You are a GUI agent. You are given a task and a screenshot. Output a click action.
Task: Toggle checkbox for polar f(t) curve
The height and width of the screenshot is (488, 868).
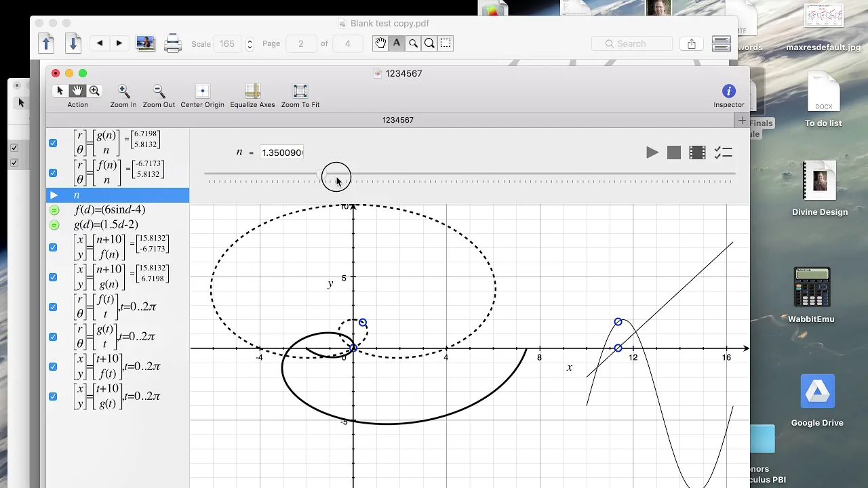point(53,307)
